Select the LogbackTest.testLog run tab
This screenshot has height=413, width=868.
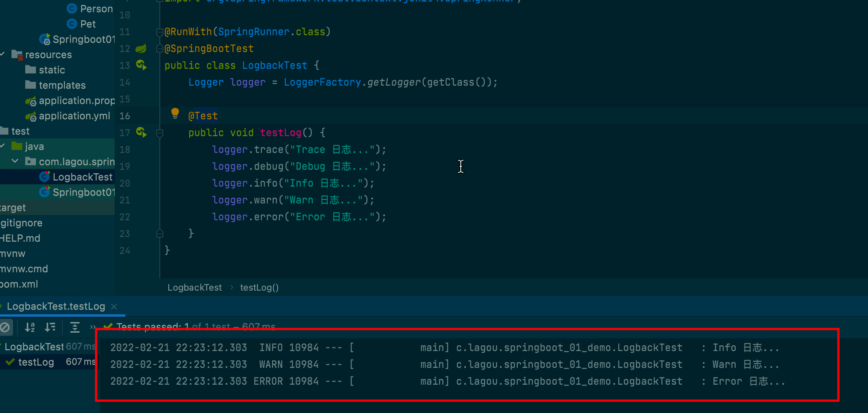pos(56,306)
